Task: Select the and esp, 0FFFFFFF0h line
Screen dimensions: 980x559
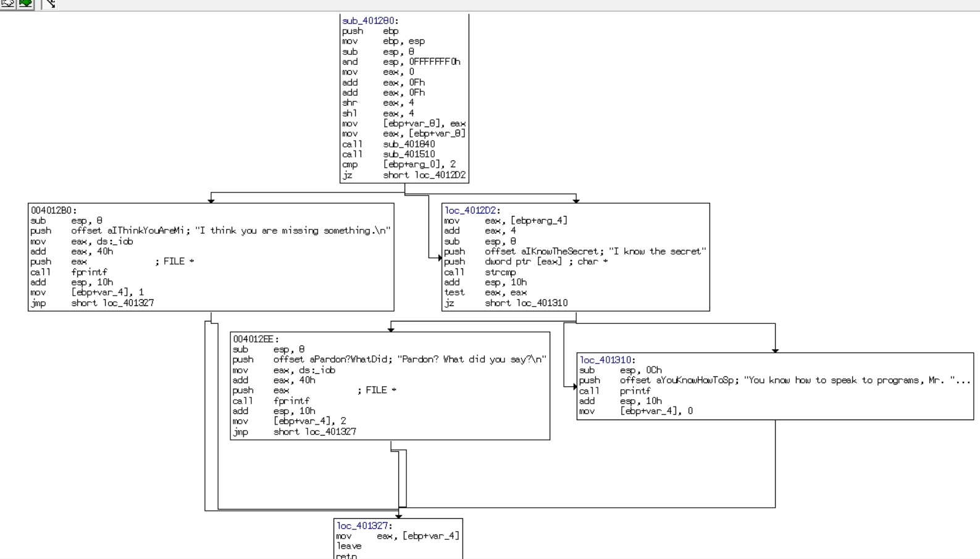Action: 401,62
